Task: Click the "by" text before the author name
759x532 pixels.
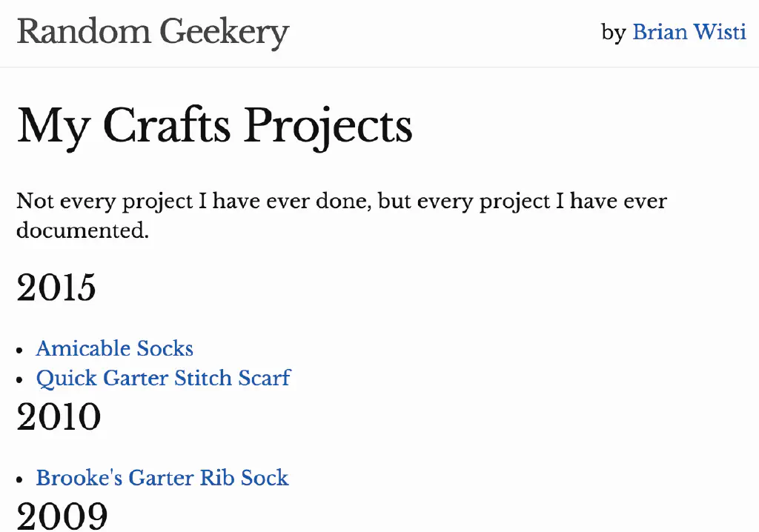Action: click(x=614, y=33)
